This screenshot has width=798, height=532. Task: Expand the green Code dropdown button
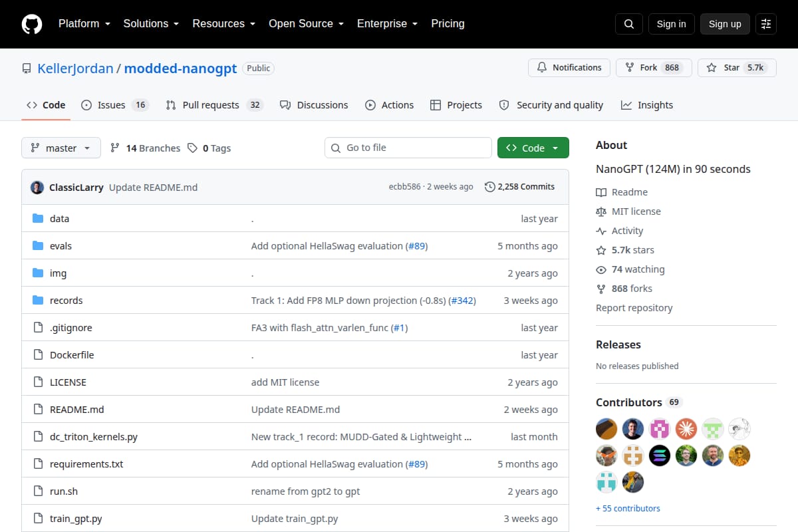(x=533, y=148)
